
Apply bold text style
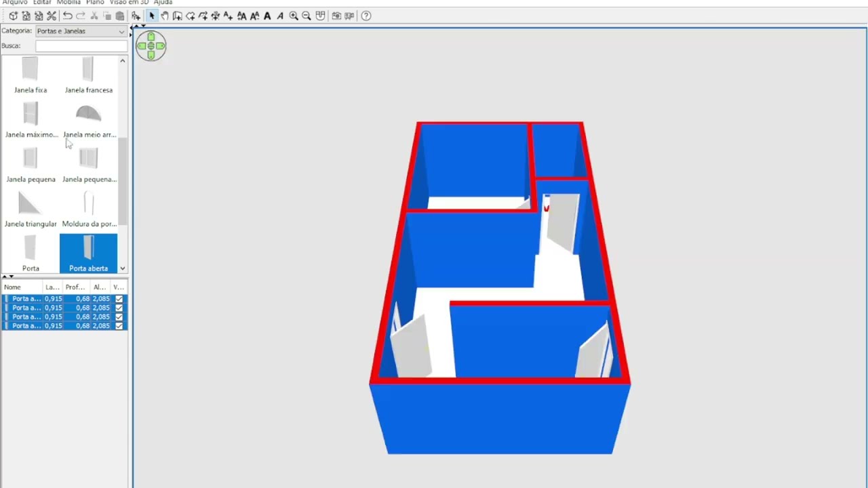coord(267,16)
